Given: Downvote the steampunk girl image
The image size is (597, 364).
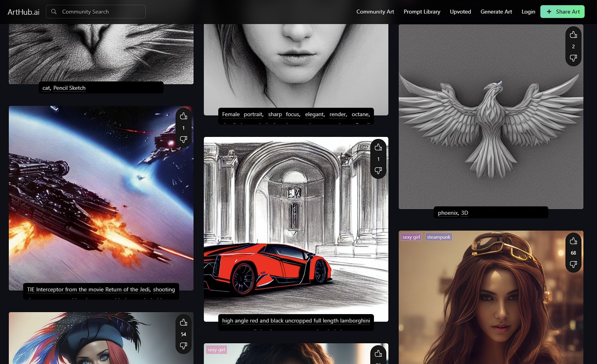Looking at the screenshot, I should coord(573,265).
